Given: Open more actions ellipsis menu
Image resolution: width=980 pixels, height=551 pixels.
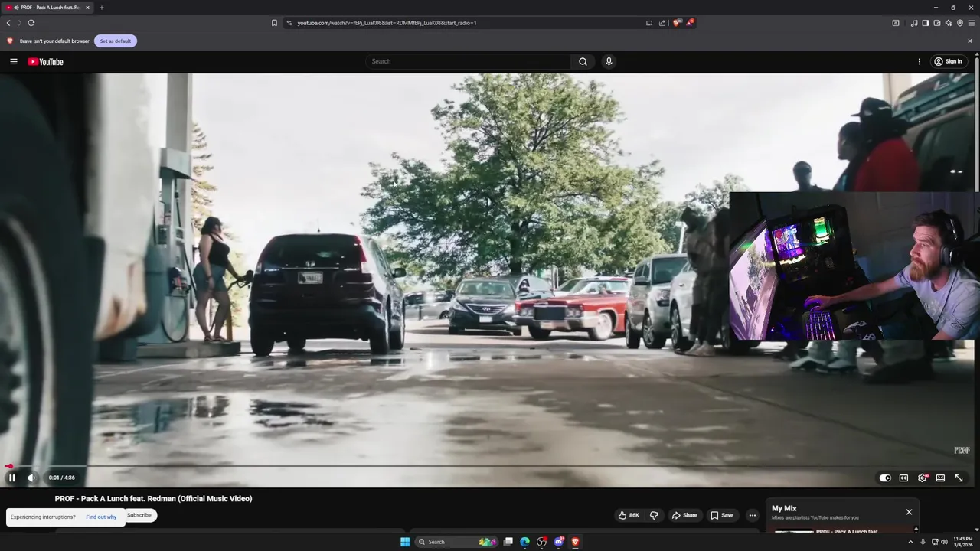Looking at the screenshot, I should point(752,515).
